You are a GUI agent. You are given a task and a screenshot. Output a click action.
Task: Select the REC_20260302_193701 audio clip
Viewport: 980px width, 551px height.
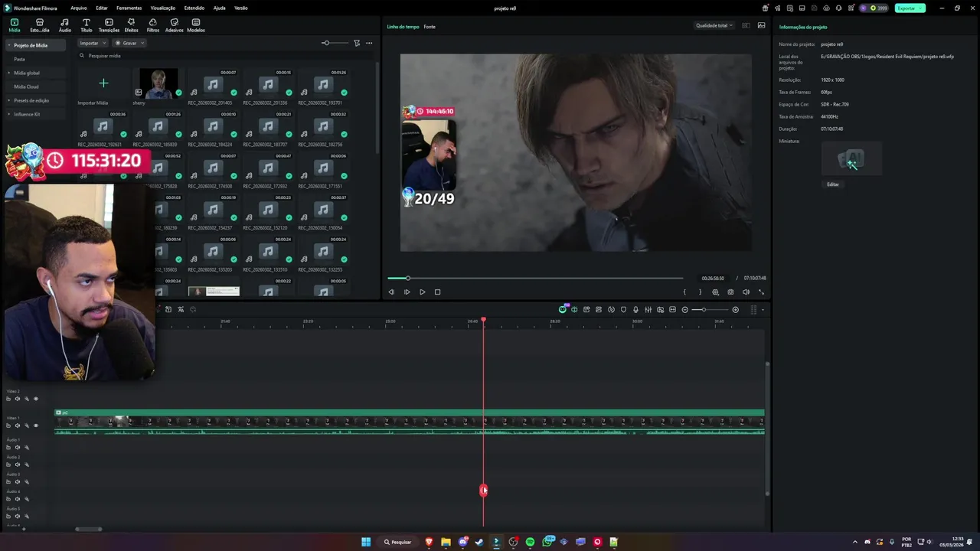pos(323,84)
